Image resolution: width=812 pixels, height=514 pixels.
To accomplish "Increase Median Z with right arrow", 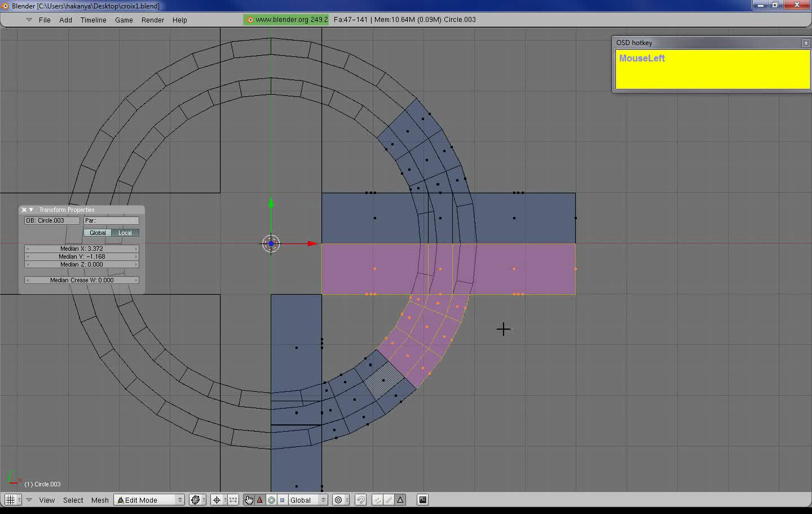I will [x=136, y=264].
